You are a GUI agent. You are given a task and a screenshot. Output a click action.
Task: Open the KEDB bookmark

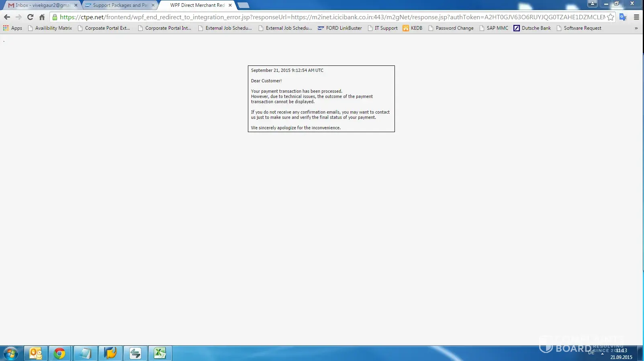point(413,28)
